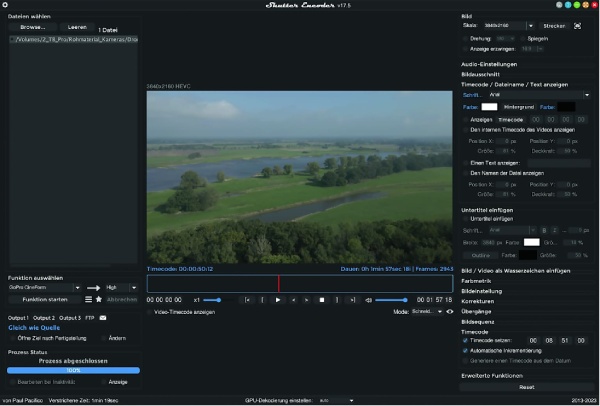Toggle preview with the eye icon beside Mode
Screen dimensions: 600x406
click(x=450, y=311)
